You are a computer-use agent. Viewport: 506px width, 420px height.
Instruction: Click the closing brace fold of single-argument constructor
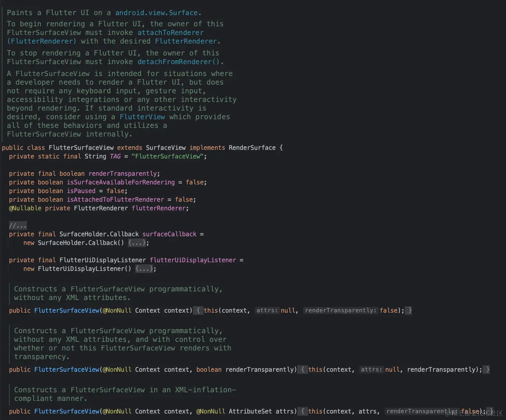pyautogui.click(x=408, y=310)
